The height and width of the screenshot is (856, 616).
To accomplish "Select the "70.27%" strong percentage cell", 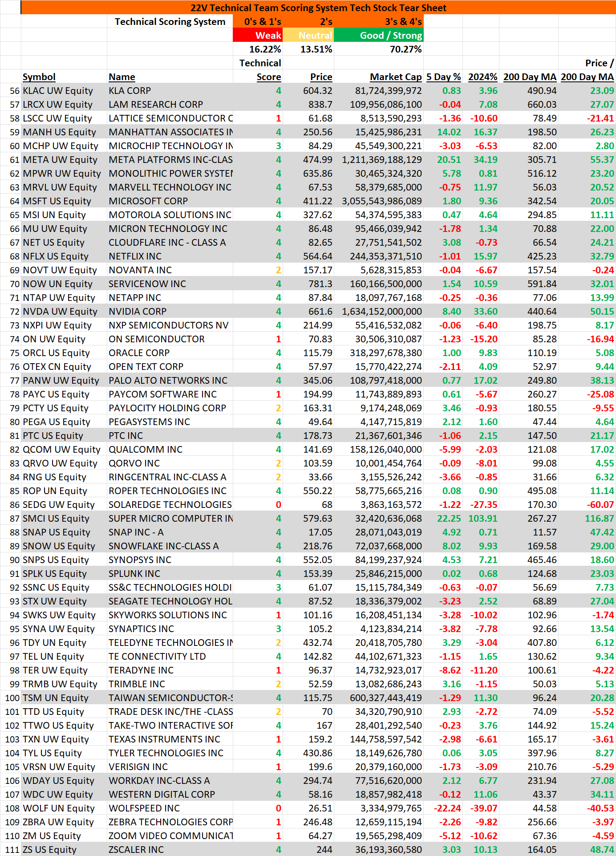I will [378, 49].
